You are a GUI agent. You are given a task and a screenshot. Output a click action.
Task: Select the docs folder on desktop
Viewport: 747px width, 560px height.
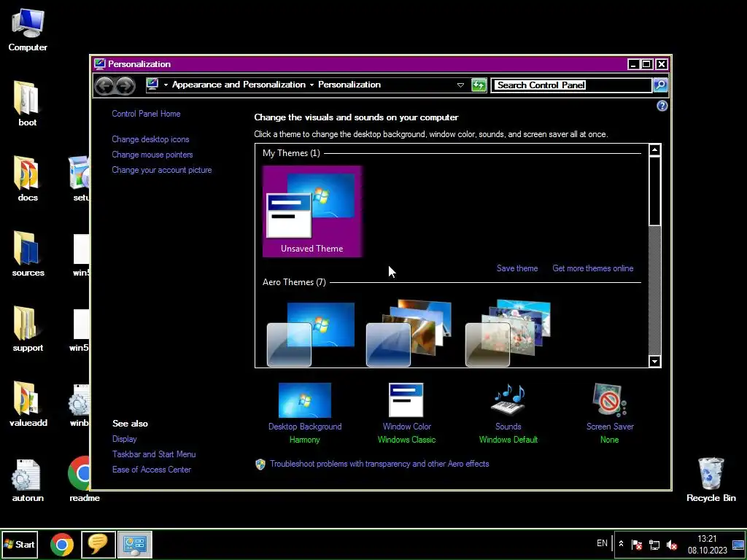(x=27, y=179)
